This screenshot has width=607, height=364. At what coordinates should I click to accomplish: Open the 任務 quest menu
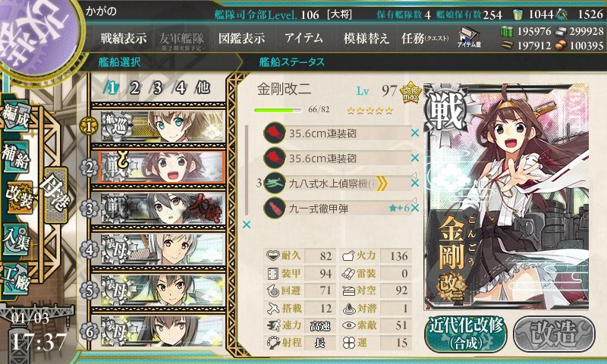(424, 38)
